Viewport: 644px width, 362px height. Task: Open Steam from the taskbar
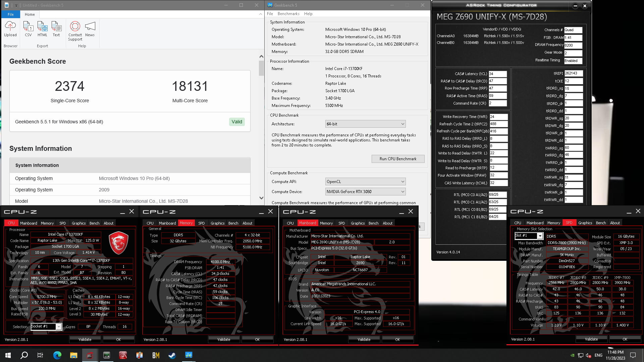pyautogui.click(x=172, y=355)
